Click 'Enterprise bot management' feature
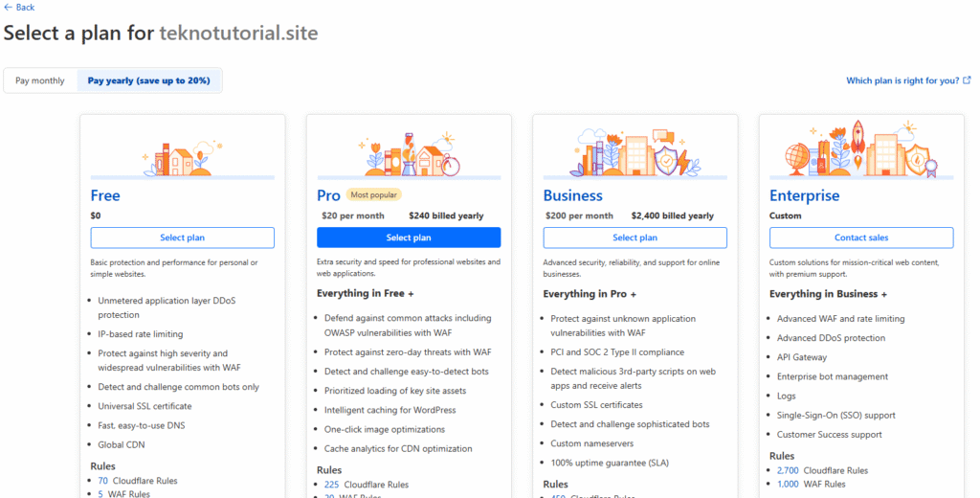 click(833, 376)
